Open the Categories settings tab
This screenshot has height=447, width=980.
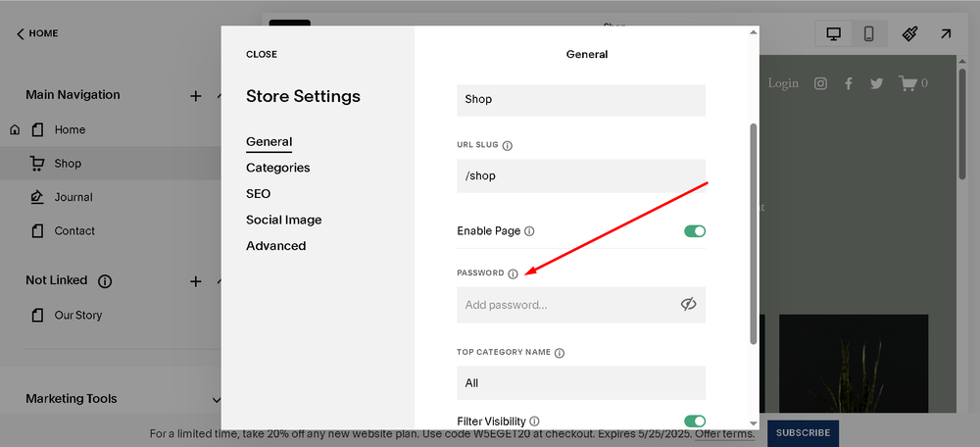pyautogui.click(x=277, y=168)
